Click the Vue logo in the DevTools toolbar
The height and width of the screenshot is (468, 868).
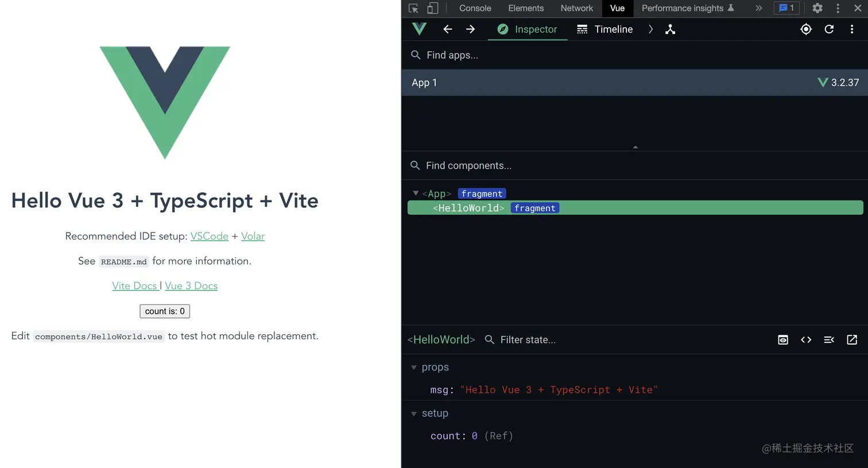tap(420, 29)
